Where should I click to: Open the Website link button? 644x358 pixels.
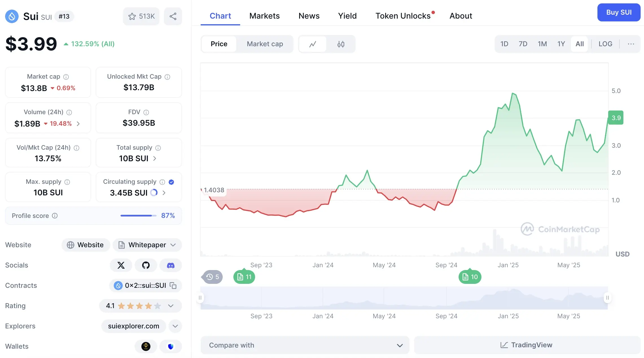click(x=86, y=245)
